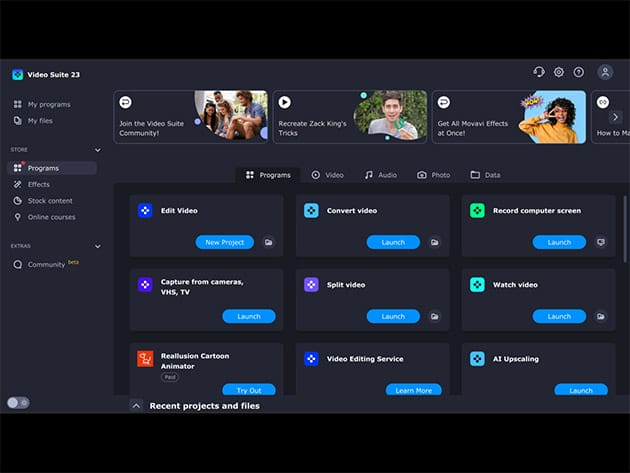
Task: Click folder icon in Convert video card
Action: 435,242
